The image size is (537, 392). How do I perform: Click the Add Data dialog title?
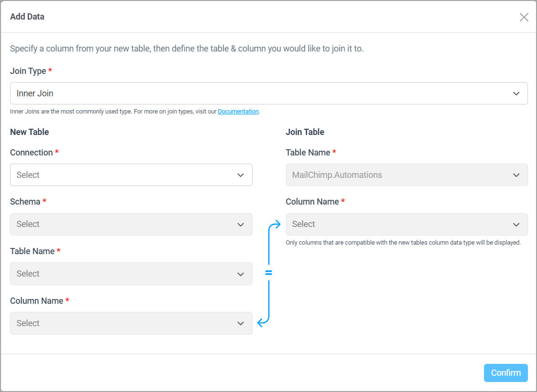coord(27,17)
